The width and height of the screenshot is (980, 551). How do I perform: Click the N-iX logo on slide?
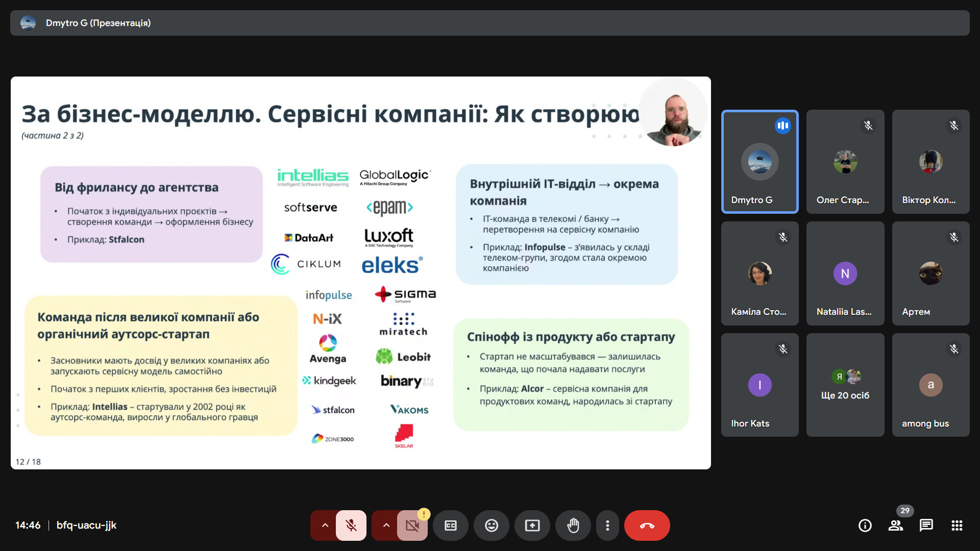[x=327, y=319]
